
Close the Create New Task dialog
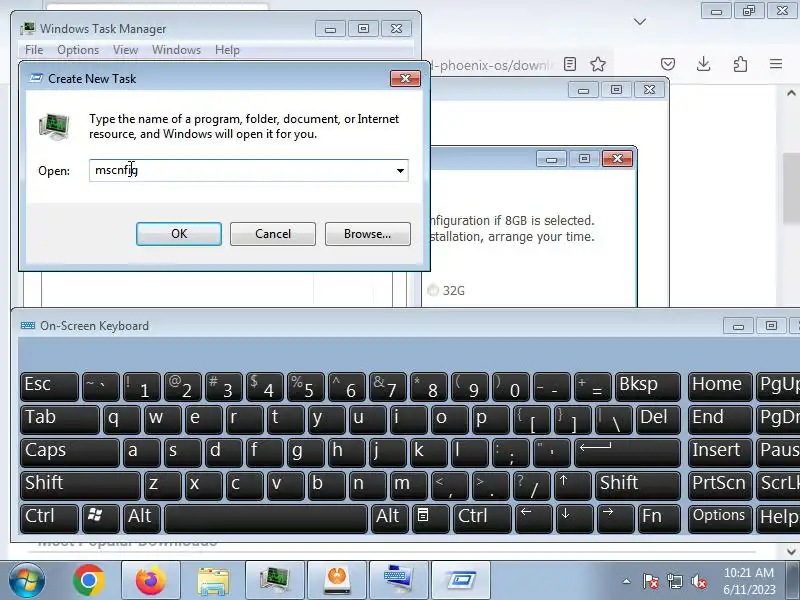click(x=405, y=79)
